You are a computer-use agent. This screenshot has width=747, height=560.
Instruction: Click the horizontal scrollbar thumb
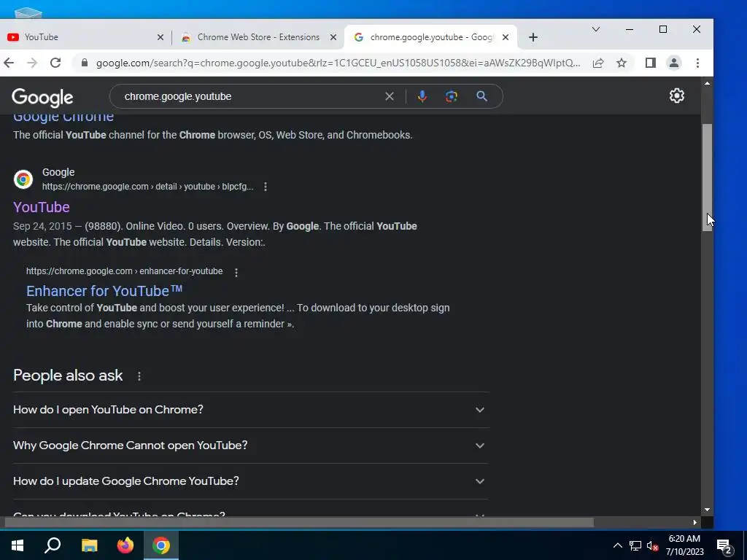point(299,522)
